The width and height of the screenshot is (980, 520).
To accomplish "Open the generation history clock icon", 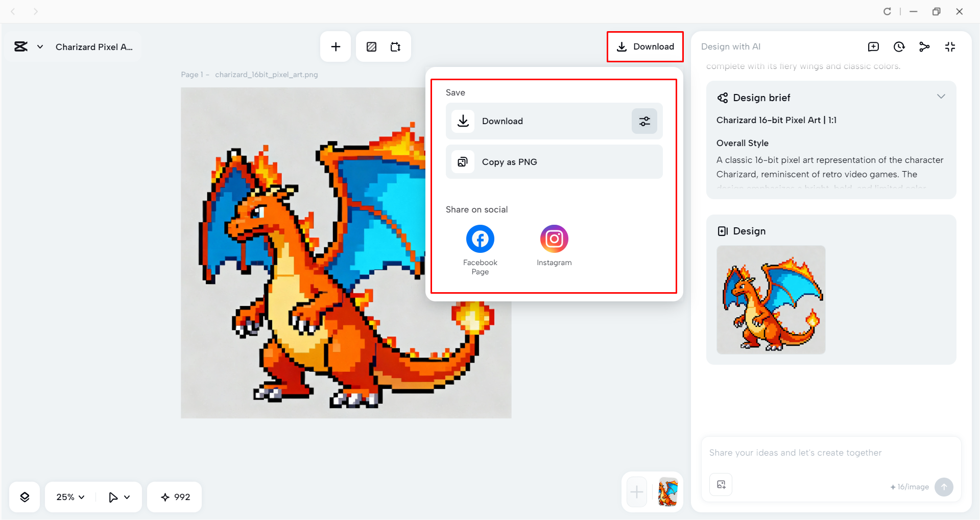I will click(899, 46).
